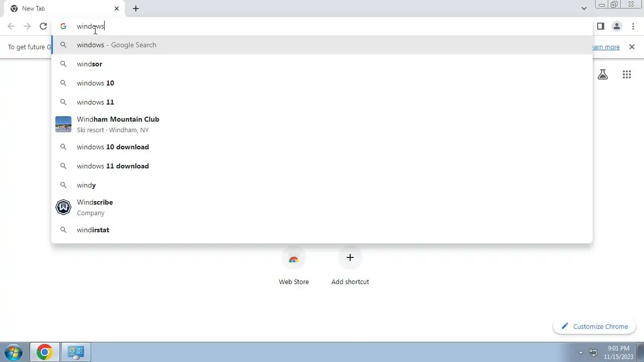Choose 'windows - Google Search' suggestion
The width and height of the screenshot is (644, 362).
coord(322,45)
